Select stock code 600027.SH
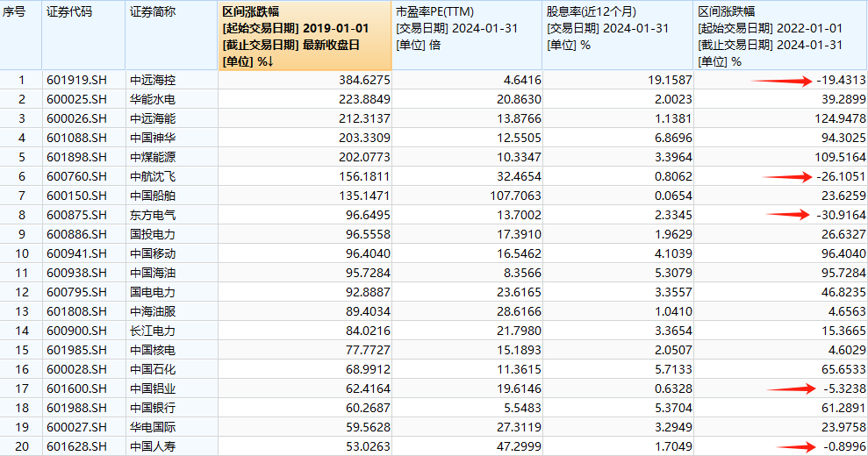 click(76, 427)
